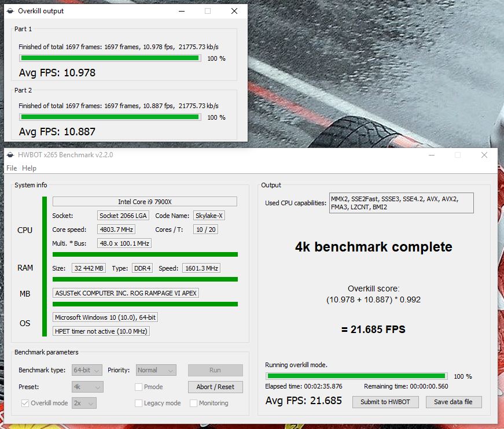This screenshot has width=504, height=429.
Task: Click the Socket 2066 LGA field
Action: [123, 216]
